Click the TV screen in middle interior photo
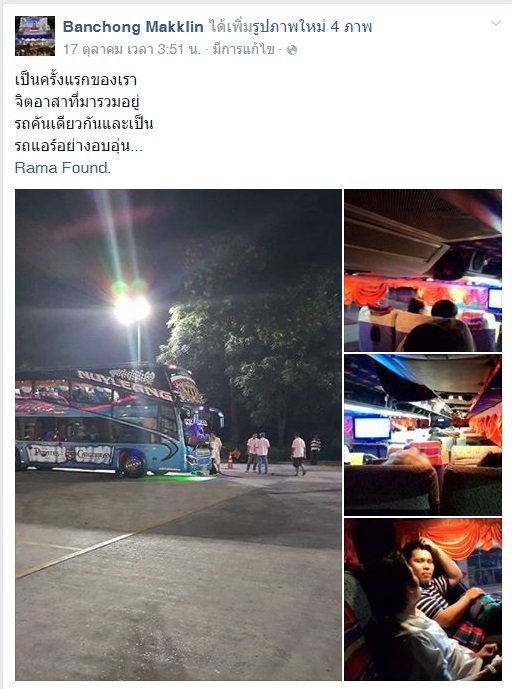 pos(372,428)
